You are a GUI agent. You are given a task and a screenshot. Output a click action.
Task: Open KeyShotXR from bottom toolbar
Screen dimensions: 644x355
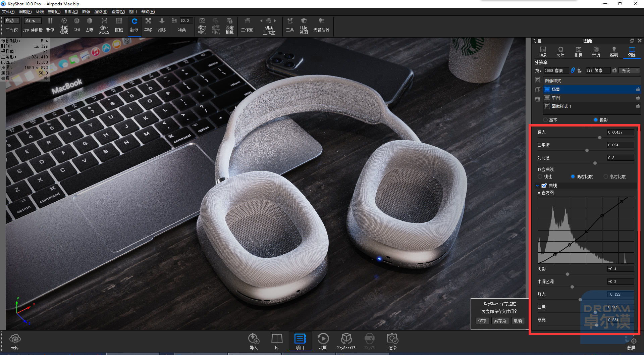(x=346, y=339)
